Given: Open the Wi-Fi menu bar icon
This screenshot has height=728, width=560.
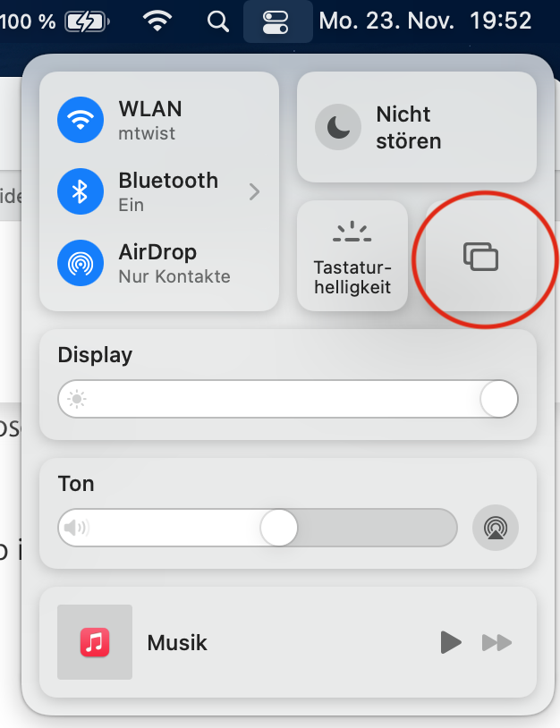Looking at the screenshot, I should pos(157,21).
